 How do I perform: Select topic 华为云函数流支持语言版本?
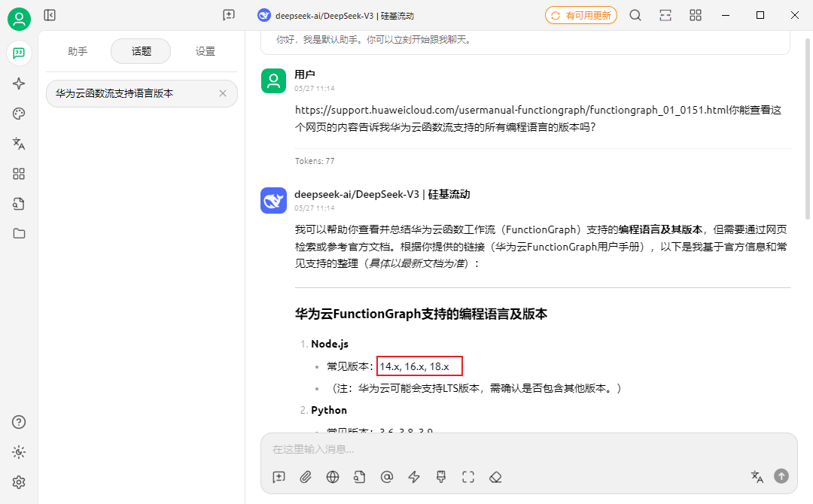click(x=142, y=94)
